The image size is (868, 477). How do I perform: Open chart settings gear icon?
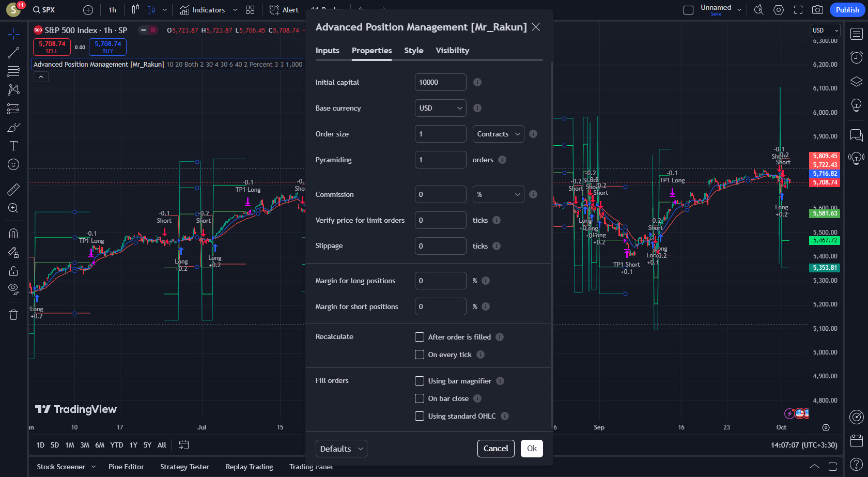779,10
